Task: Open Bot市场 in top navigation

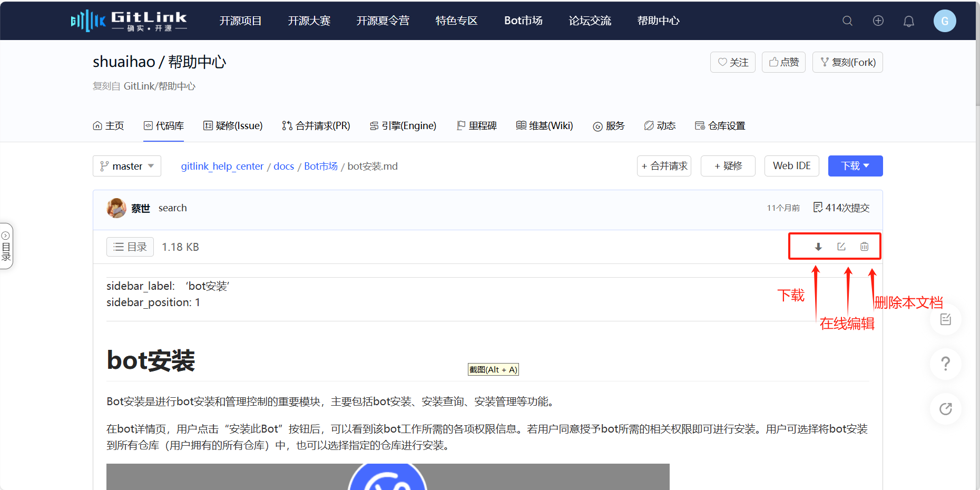Action: [x=523, y=21]
